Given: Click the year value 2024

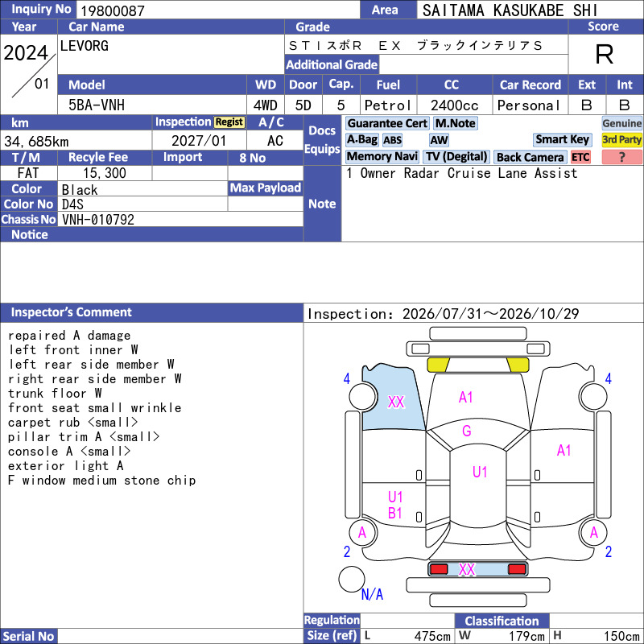Looking at the screenshot, I should pos(26,53).
